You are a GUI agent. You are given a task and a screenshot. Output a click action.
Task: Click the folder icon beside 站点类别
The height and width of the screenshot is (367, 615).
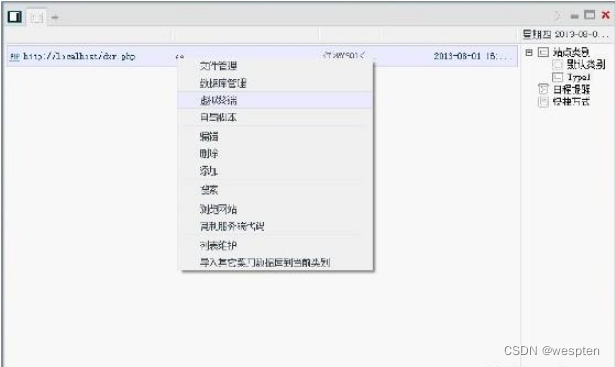coord(543,52)
